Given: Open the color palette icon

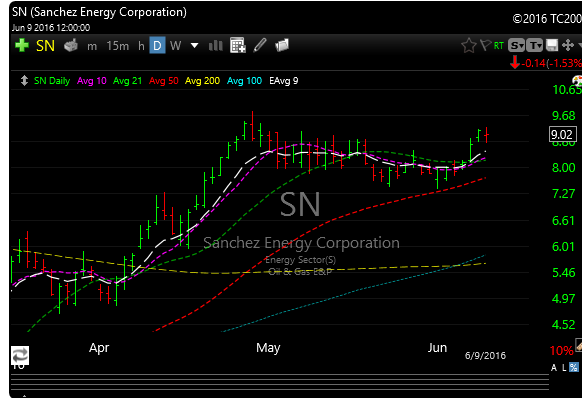Looking at the screenshot, I should pyautogui.click(x=578, y=81).
